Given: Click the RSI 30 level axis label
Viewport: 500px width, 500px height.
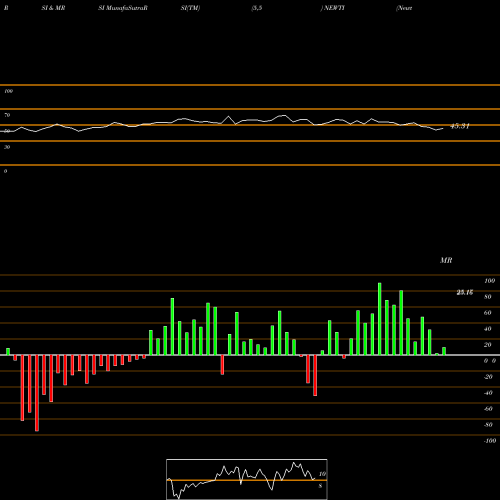Looking at the screenshot, I should pyautogui.click(x=7, y=147).
